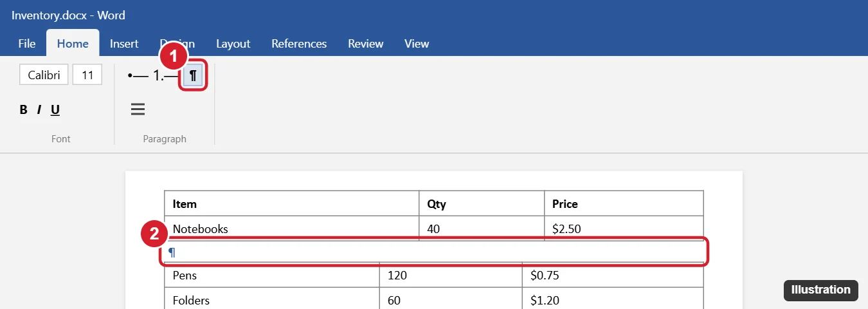The width and height of the screenshot is (868, 309).
Task: Open the font size 11 box
Action: pyautogui.click(x=87, y=75)
